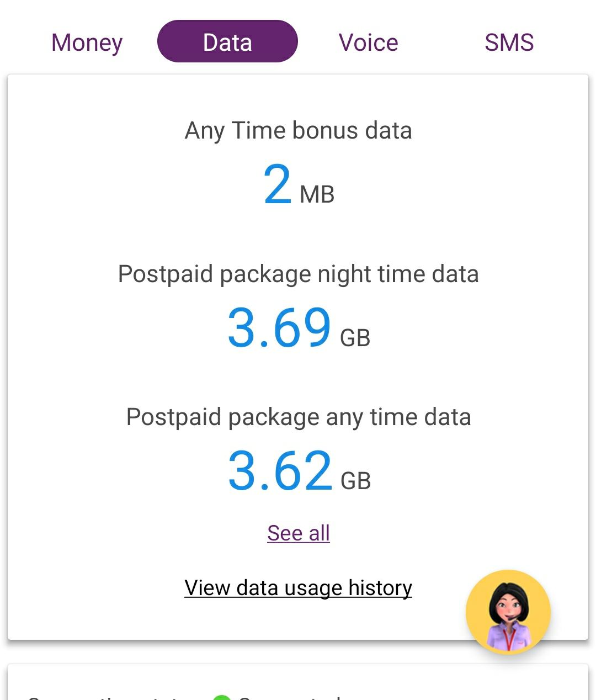This screenshot has height=700, width=596.
Task: Tap the Any Time bonus data label
Action: pyautogui.click(x=298, y=131)
